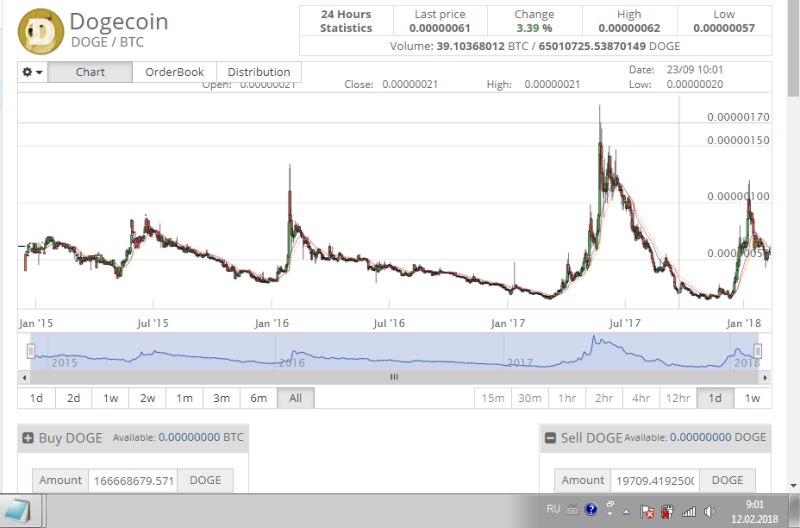The width and height of the screenshot is (800, 528).
Task: Switch candle interval to 15m
Action: pos(493,398)
